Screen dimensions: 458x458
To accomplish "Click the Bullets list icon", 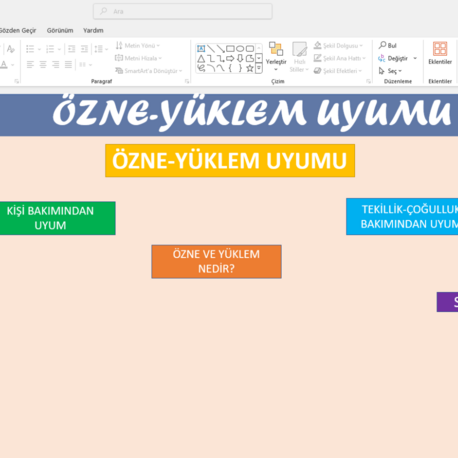I will (30, 49).
